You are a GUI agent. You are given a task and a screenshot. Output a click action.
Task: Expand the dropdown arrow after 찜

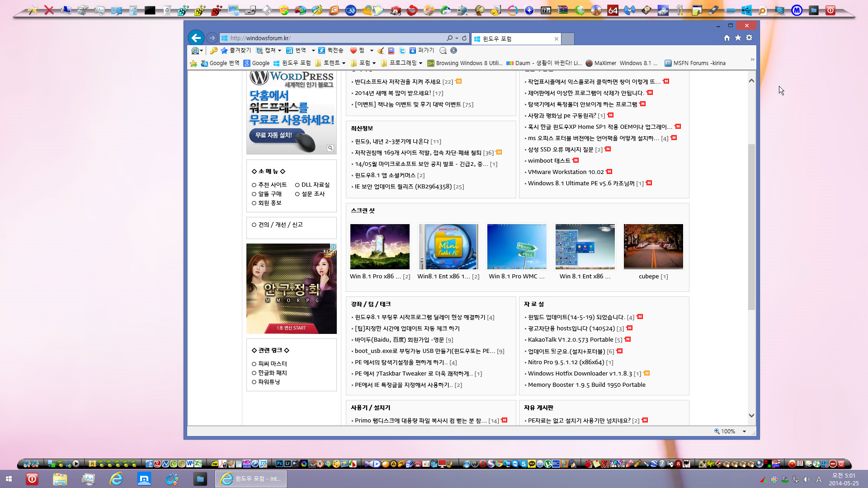pos(372,51)
